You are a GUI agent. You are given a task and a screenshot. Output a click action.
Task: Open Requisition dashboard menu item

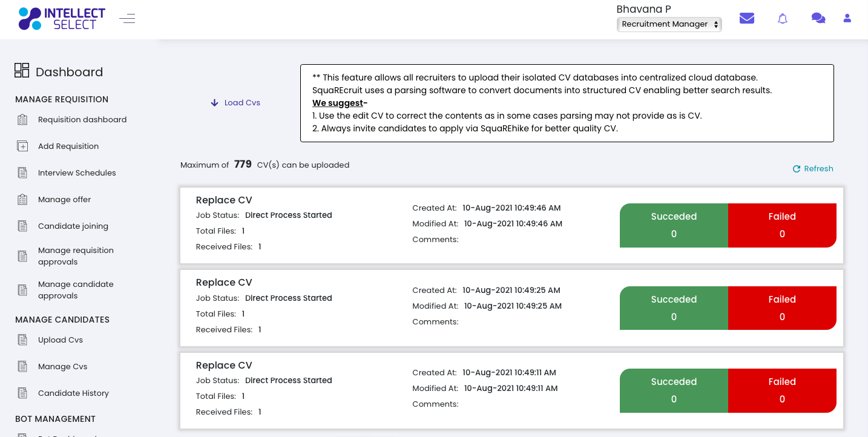pos(82,119)
